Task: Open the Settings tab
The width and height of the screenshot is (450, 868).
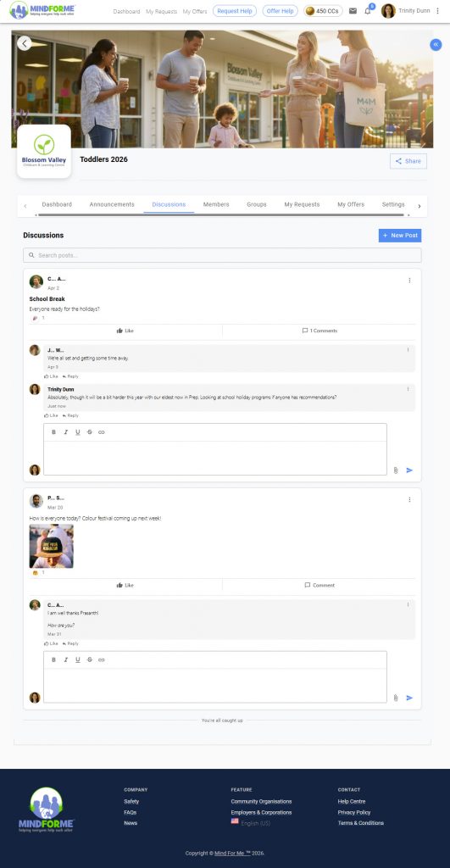Action: pos(393,204)
